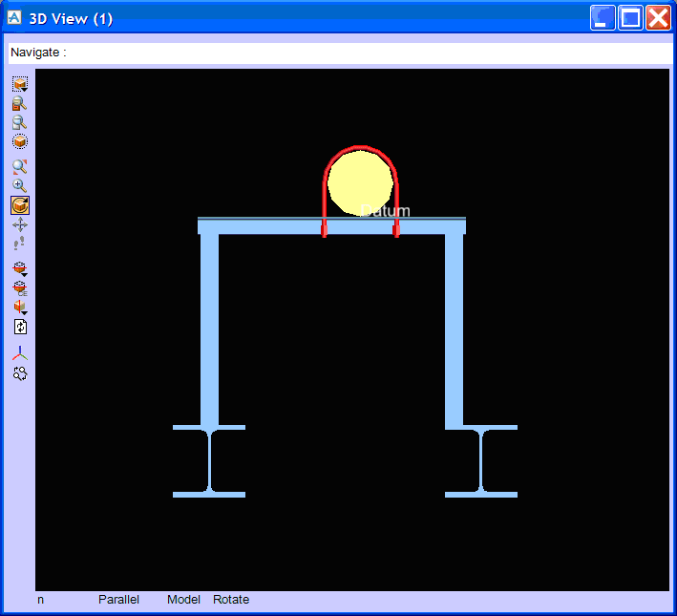Open the limits/view box dropdown icon
This screenshot has width=677, height=616.
(20, 84)
